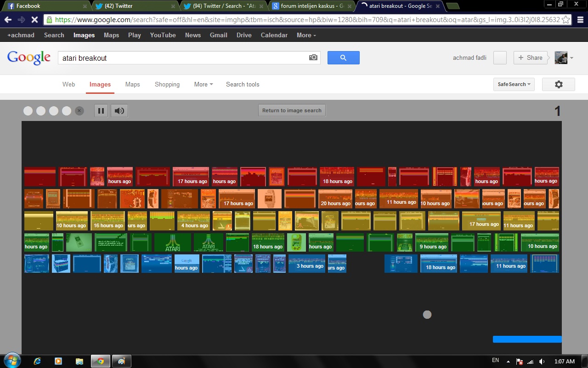Click the taskbar clock showing 1:07 AM
This screenshot has height=368, width=588.
(x=565, y=361)
